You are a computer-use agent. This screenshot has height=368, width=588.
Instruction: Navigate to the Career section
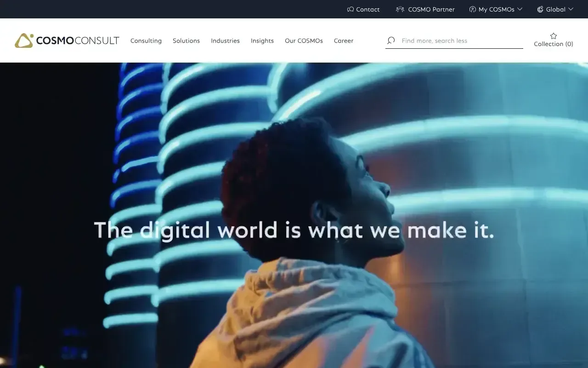pos(344,41)
